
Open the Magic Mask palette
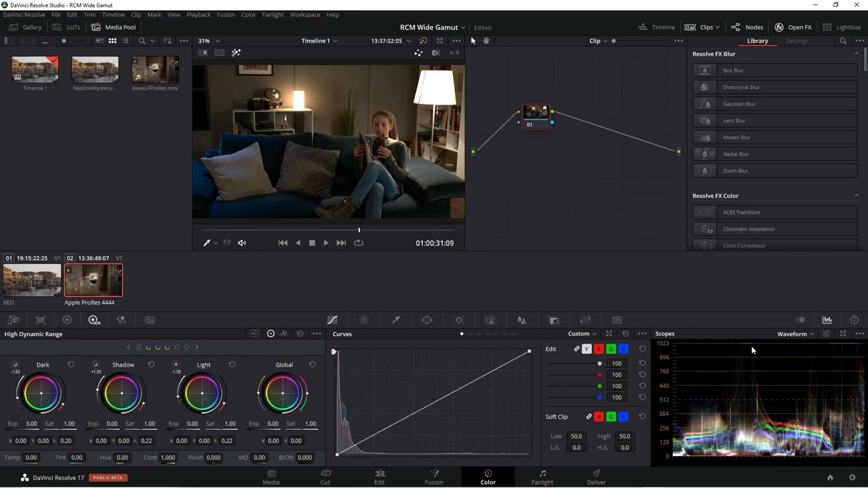[491, 320]
